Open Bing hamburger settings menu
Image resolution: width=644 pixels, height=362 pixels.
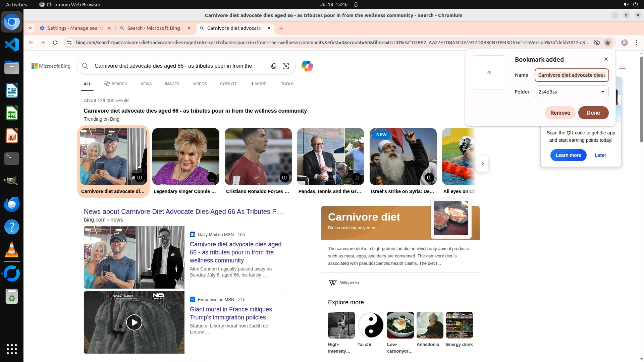pos(622,66)
